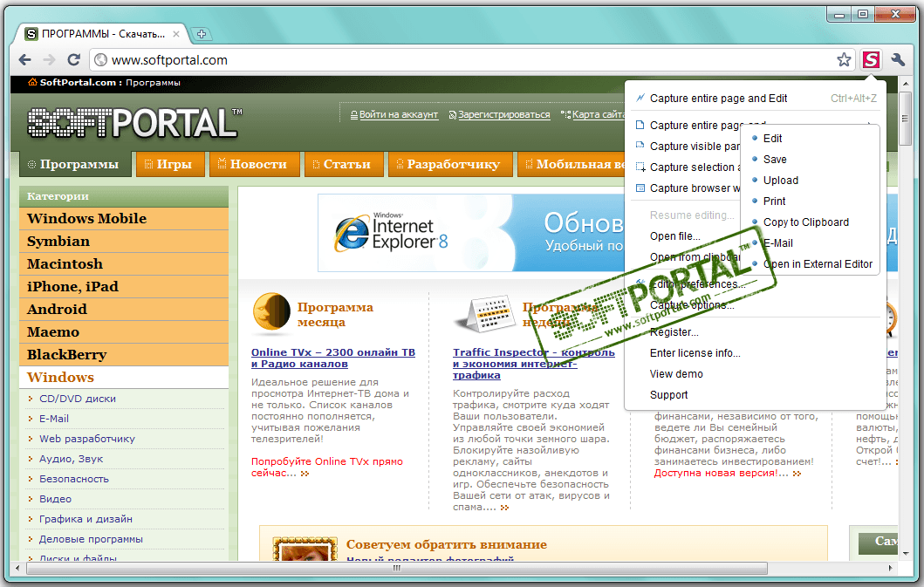Open Capture options... menu entry
This screenshot has height=587, width=924.
[692, 305]
